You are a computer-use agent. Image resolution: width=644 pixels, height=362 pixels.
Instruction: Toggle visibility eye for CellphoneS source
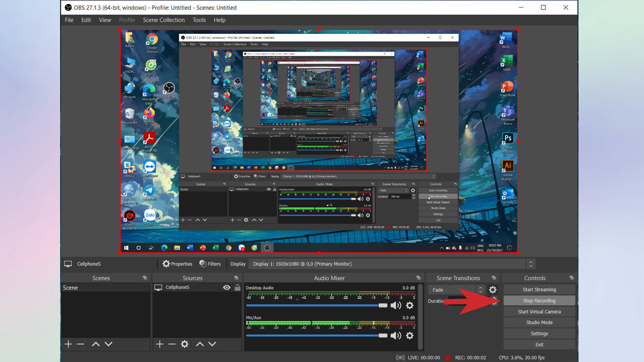point(227,287)
